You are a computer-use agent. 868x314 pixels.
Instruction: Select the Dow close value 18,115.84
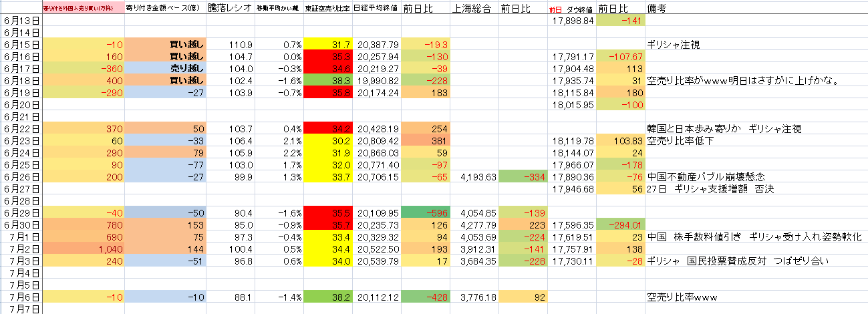click(572, 93)
